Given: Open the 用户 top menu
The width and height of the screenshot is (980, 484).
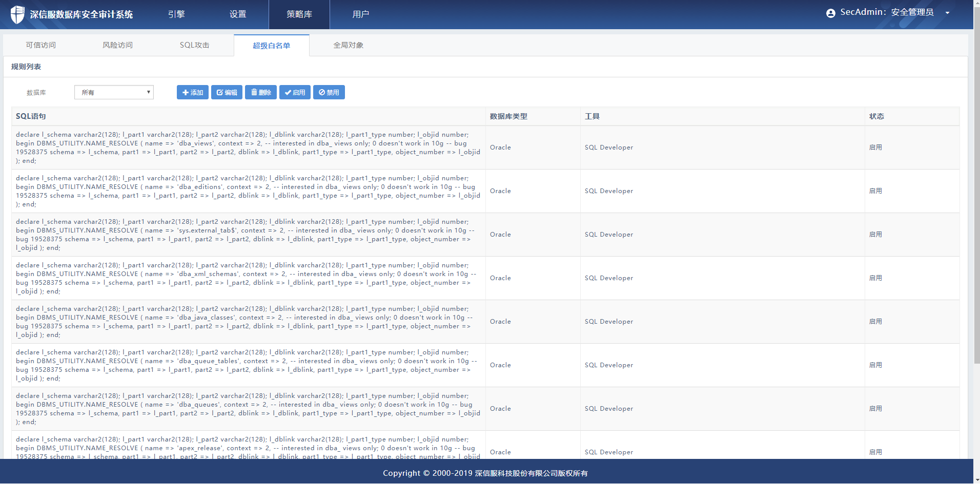Looking at the screenshot, I should tap(360, 14).
